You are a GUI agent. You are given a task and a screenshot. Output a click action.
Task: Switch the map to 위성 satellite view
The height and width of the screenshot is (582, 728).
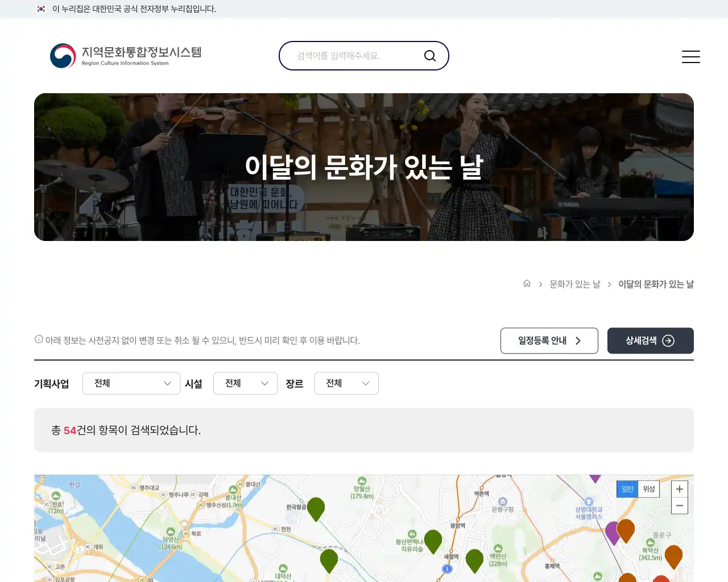[x=648, y=488]
